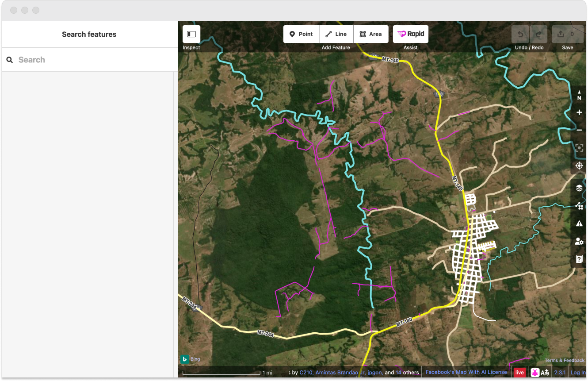Zoom out of the map
The image size is (588, 381).
tap(579, 130)
